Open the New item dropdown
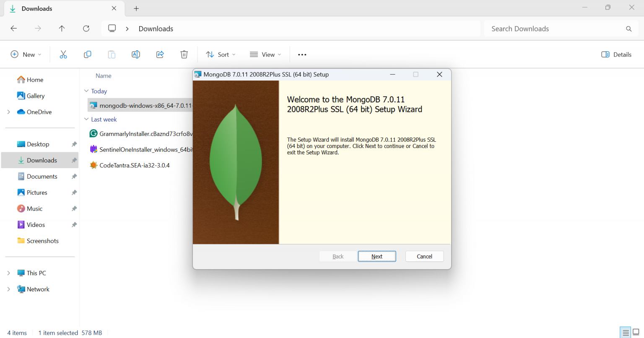Image resolution: width=644 pixels, height=338 pixels. [x=26, y=54]
